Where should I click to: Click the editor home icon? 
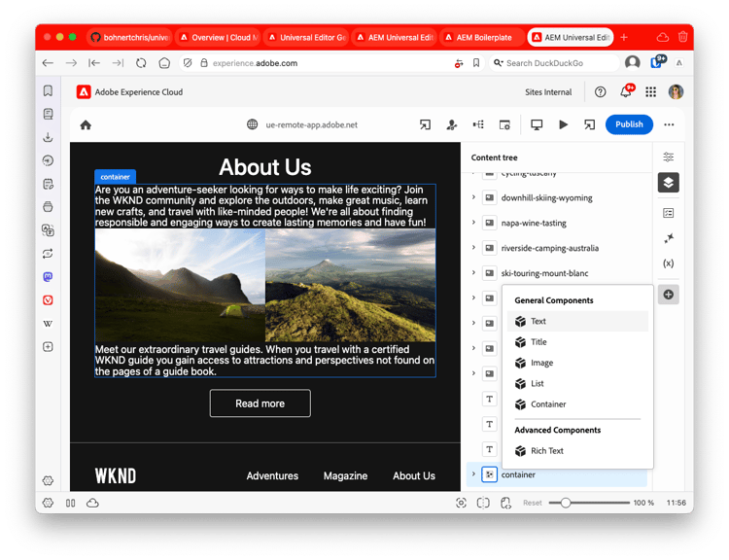[x=86, y=124]
